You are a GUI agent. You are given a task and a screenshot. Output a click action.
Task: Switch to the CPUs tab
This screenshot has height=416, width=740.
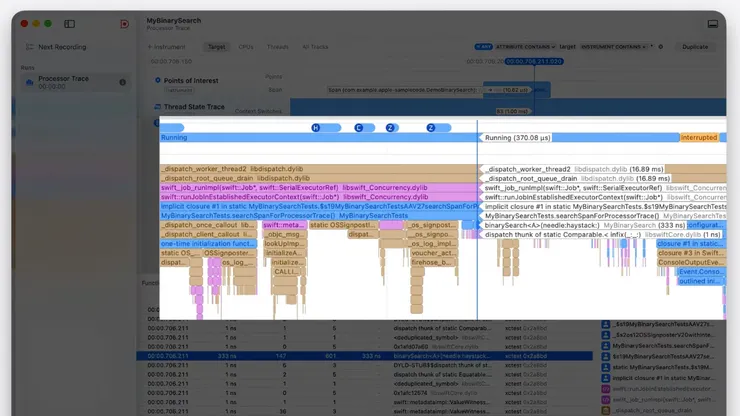pyautogui.click(x=246, y=47)
